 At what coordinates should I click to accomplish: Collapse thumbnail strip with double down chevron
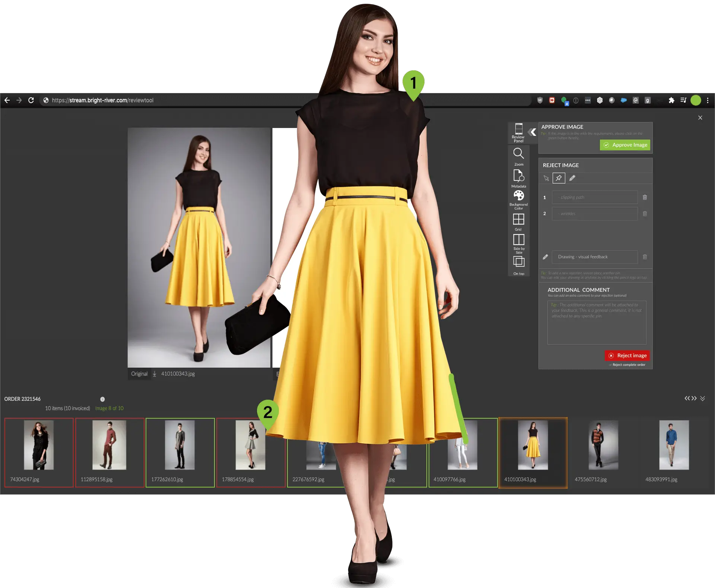click(702, 399)
